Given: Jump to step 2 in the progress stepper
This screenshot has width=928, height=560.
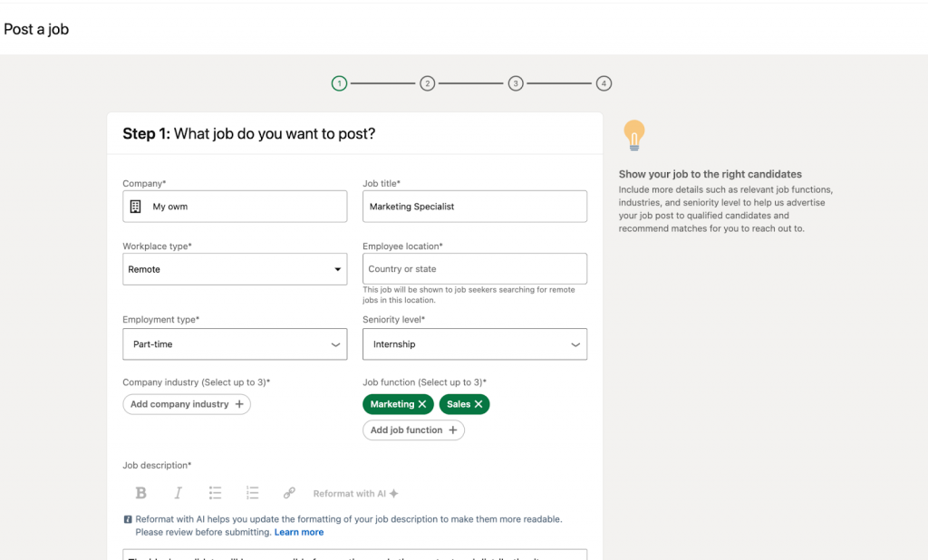Looking at the screenshot, I should tap(427, 82).
